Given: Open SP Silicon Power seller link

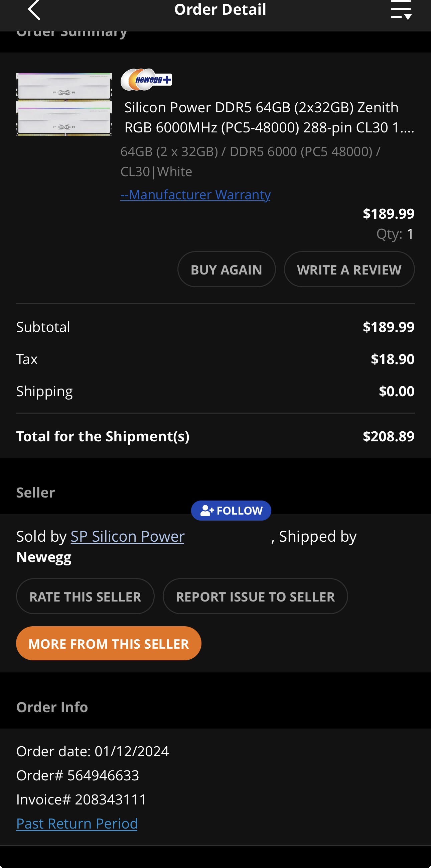Looking at the screenshot, I should click(127, 536).
